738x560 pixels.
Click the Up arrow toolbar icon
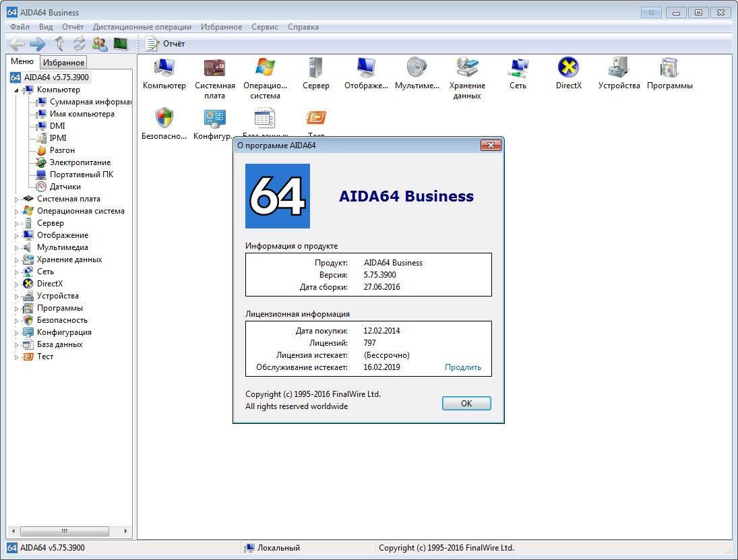click(59, 44)
